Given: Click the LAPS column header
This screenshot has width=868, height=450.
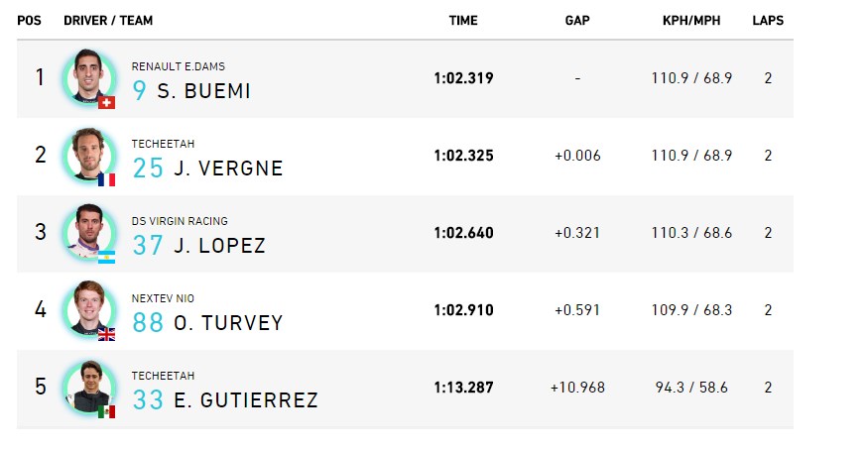Looking at the screenshot, I should point(768,21).
